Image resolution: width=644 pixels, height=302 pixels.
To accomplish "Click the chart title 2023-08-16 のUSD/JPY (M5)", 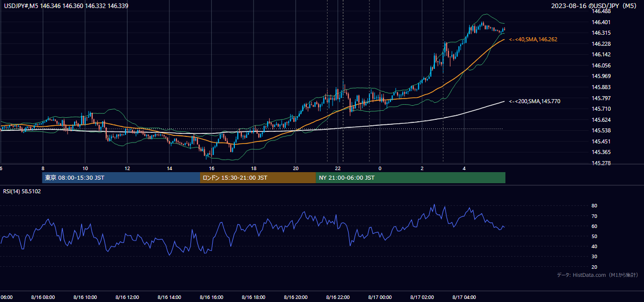I will point(595,6).
